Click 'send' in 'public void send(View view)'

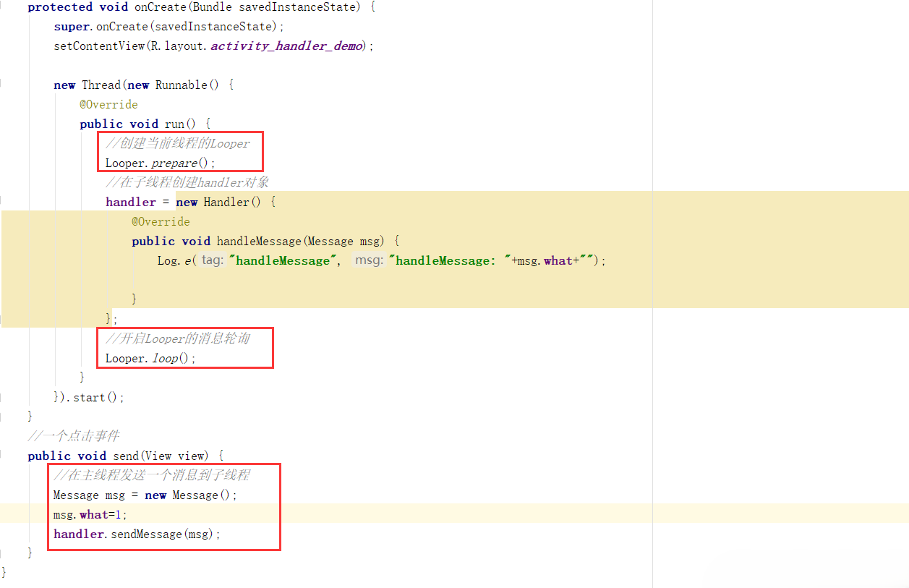pyautogui.click(x=124, y=456)
